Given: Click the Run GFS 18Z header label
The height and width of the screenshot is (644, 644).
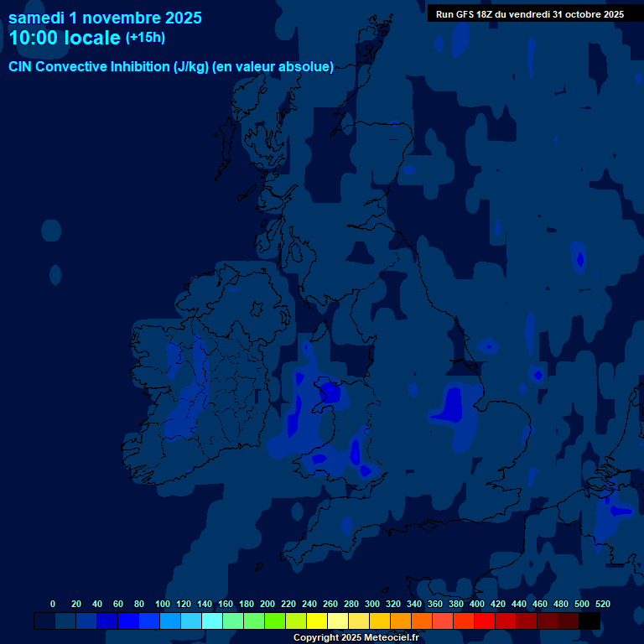Looking at the screenshot, I should click(529, 14).
